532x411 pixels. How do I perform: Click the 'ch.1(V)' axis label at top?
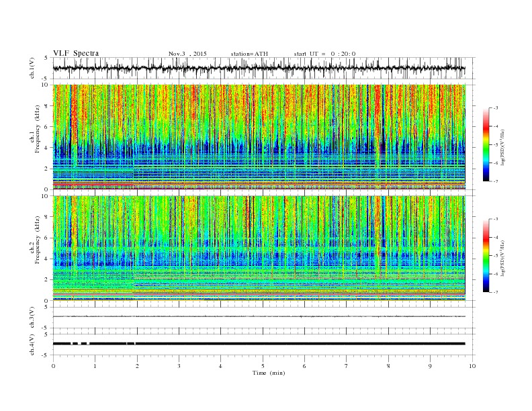coord(32,68)
